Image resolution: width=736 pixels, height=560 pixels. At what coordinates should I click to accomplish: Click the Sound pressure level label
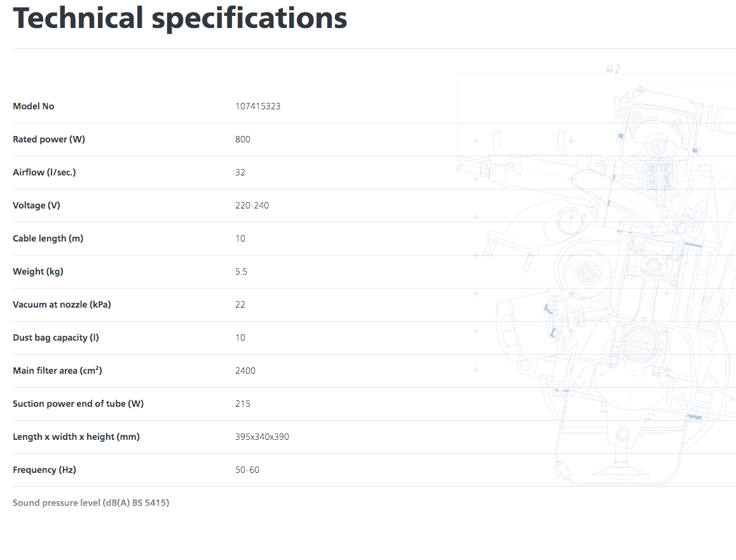click(x=91, y=503)
